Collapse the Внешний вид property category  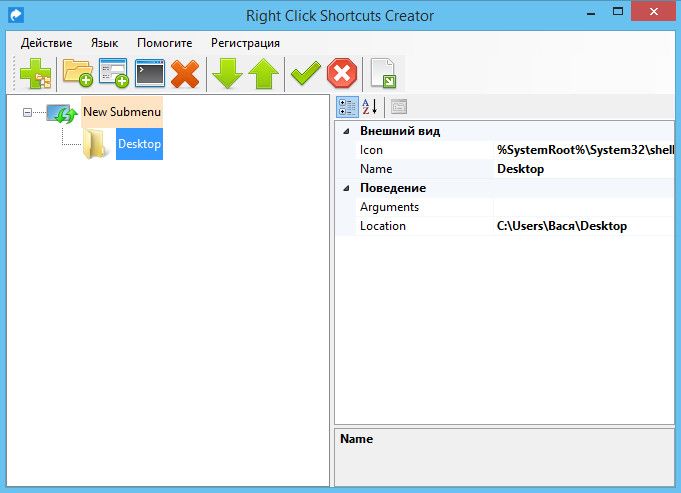pos(346,131)
